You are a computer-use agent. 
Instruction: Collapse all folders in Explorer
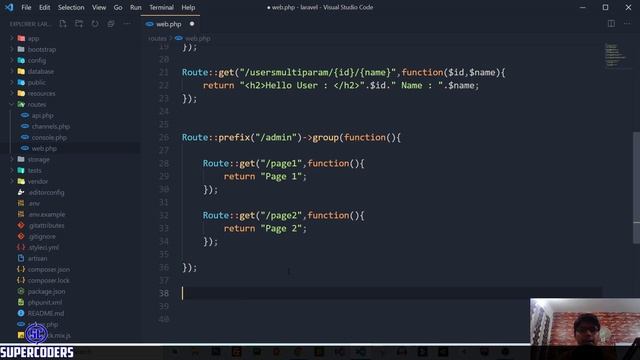(x=111, y=24)
